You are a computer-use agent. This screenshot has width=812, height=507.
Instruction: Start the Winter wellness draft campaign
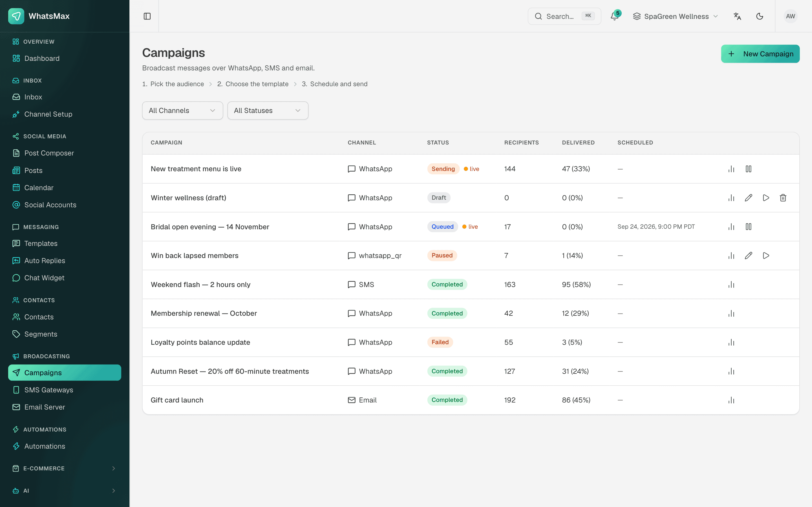766,198
